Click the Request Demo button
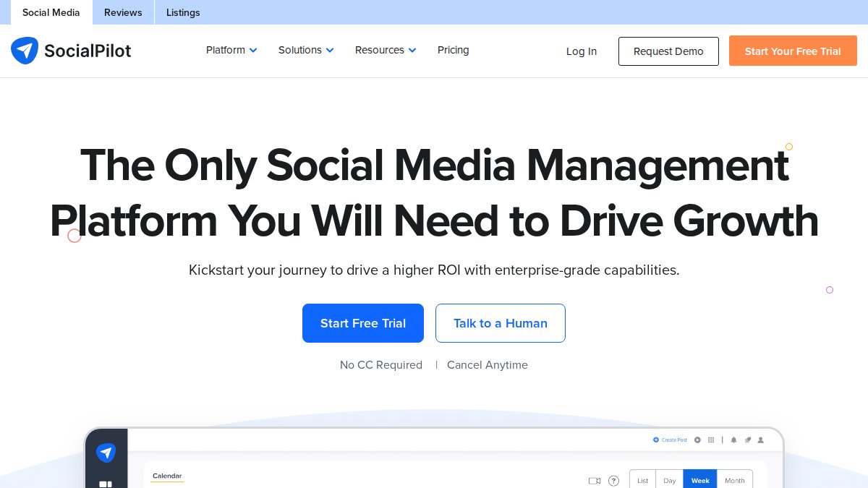Screen dimensions: 868x488 coord(668,51)
